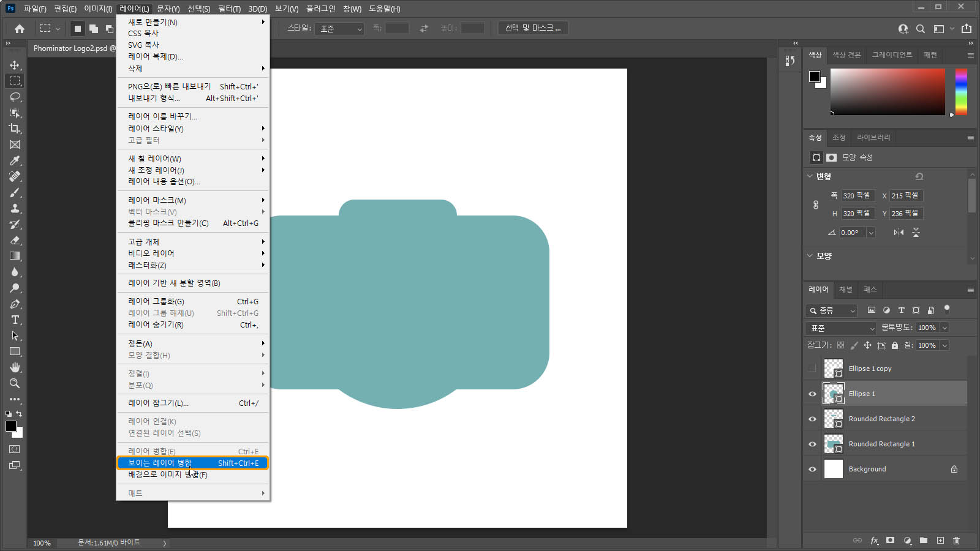
Task: Click the Ellipse 1 layer thumbnail
Action: point(833,394)
